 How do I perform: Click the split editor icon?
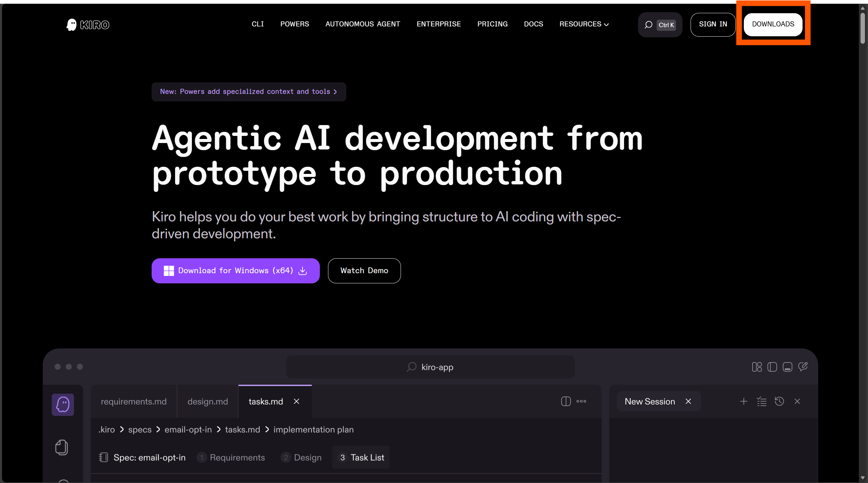pyautogui.click(x=566, y=401)
